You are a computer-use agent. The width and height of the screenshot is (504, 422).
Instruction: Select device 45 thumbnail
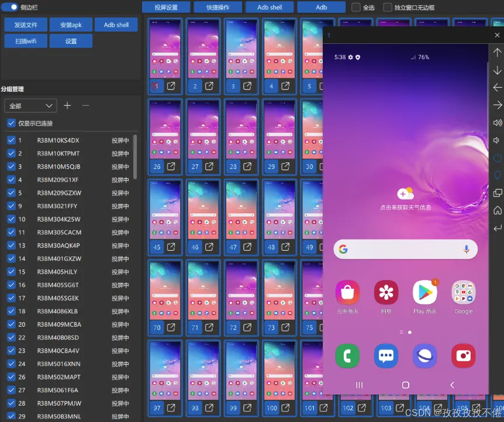click(165, 210)
